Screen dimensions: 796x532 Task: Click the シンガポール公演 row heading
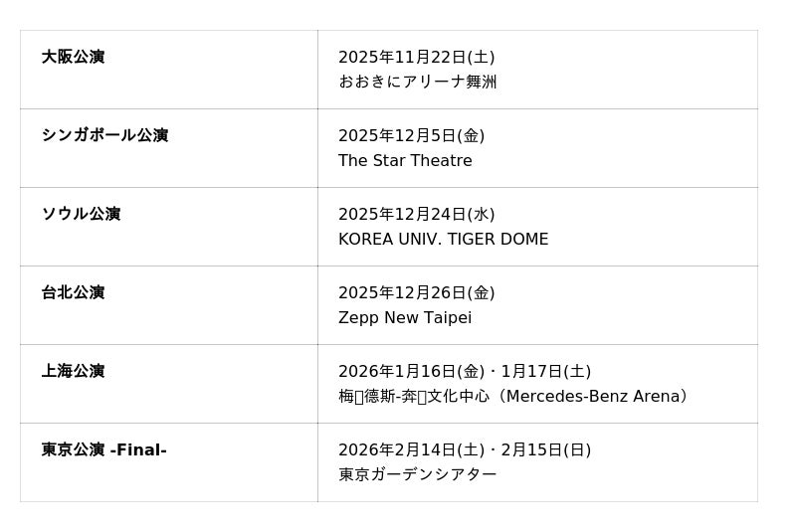104,135
